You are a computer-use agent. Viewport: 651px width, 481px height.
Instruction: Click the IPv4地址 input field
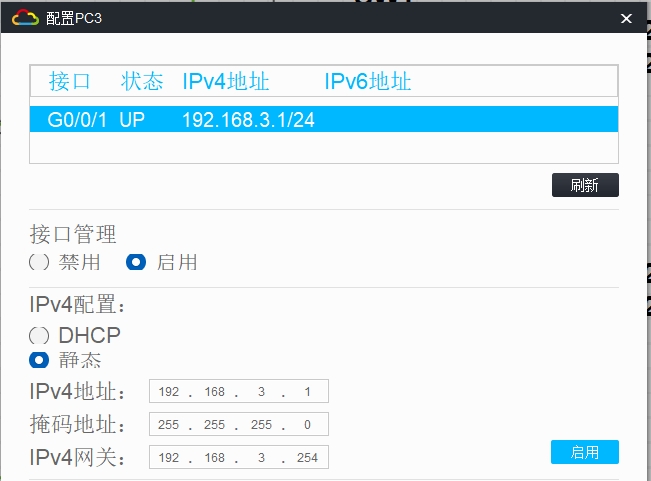239,391
